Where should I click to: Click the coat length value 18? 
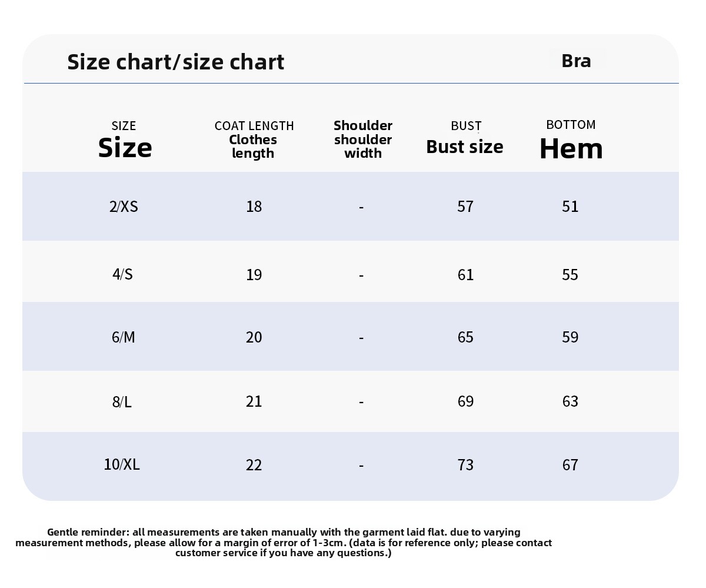(254, 207)
